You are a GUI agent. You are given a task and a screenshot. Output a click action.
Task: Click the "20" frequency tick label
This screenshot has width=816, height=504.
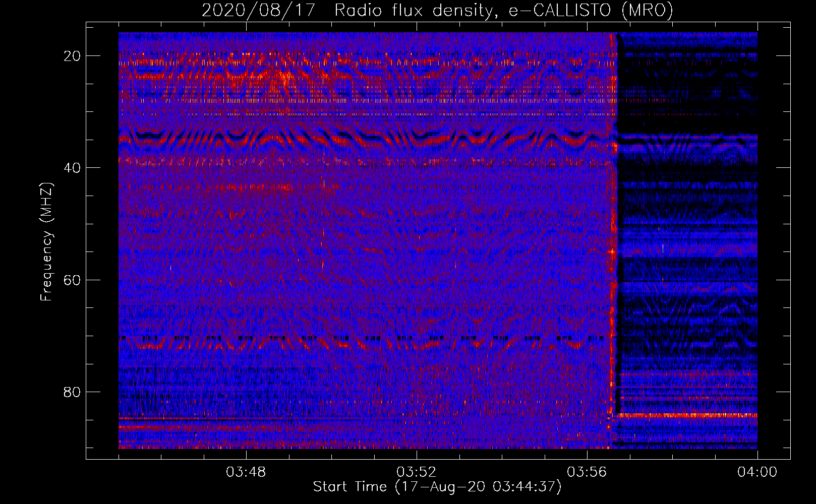click(x=72, y=56)
